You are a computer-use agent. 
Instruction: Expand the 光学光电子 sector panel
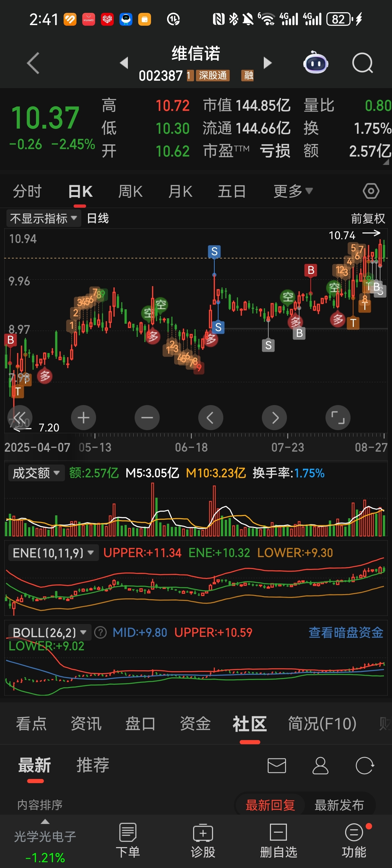(x=45, y=841)
